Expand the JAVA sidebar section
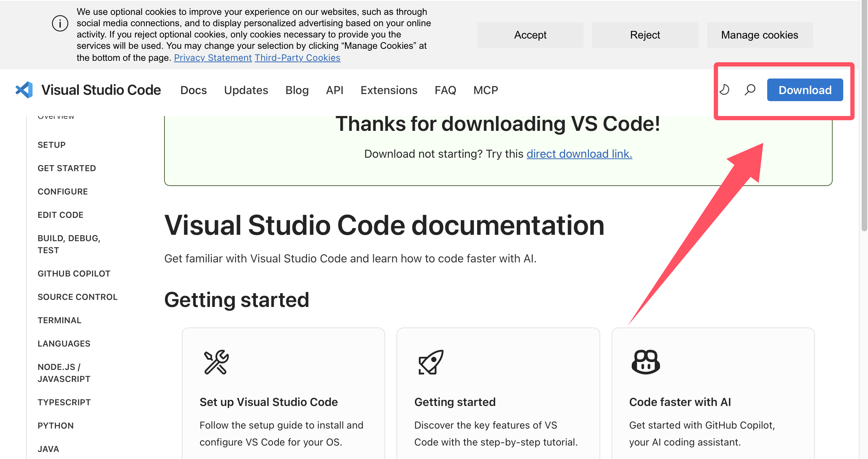The height and width of the screenshot is (459, 868). tap(48, 449)
